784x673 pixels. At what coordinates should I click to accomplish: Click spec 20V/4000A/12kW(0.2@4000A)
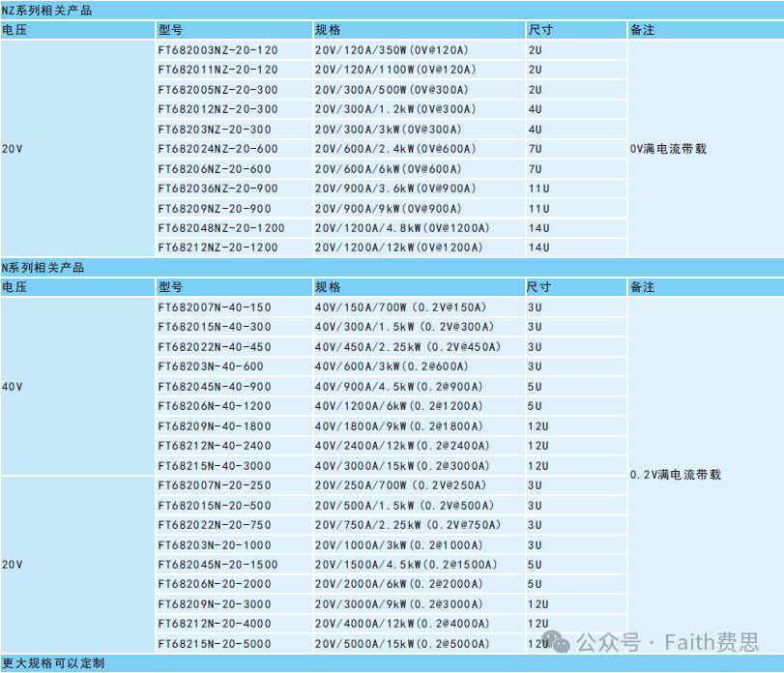coord(402,624)
